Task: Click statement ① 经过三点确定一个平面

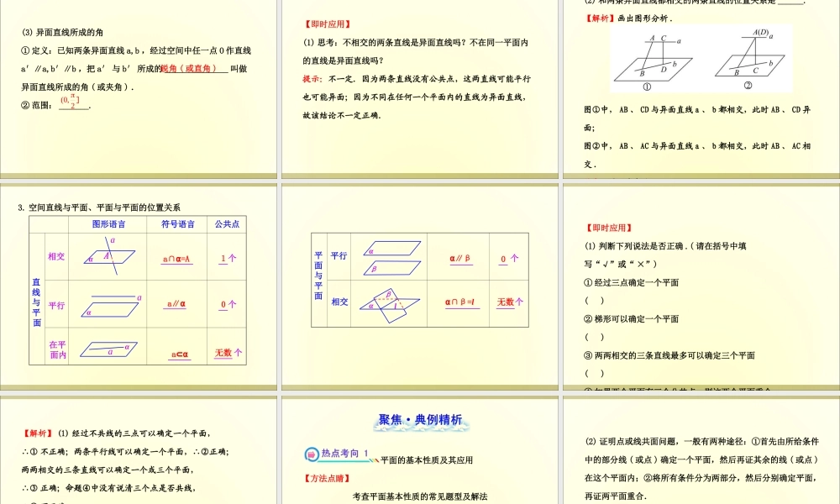Action: 631,283
